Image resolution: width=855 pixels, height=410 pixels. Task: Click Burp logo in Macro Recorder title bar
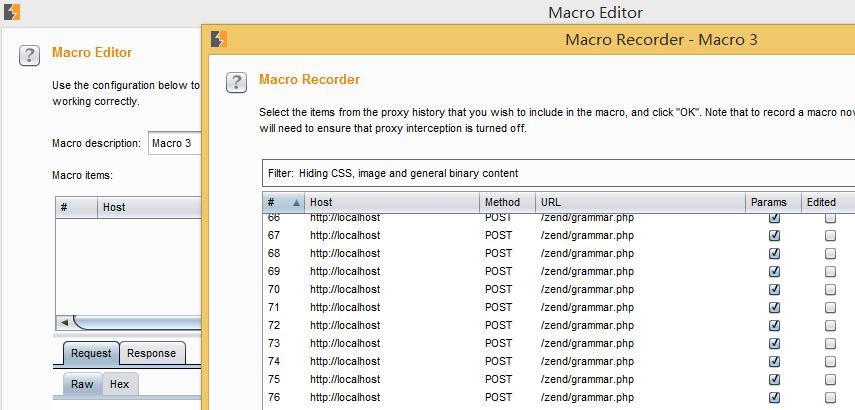point(219,39)
